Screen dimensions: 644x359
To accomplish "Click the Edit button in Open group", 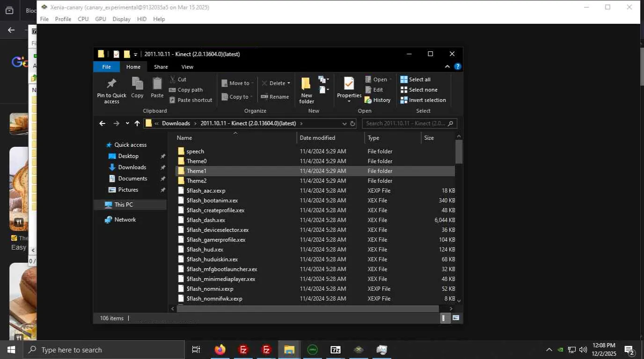I will pos(374,90).
